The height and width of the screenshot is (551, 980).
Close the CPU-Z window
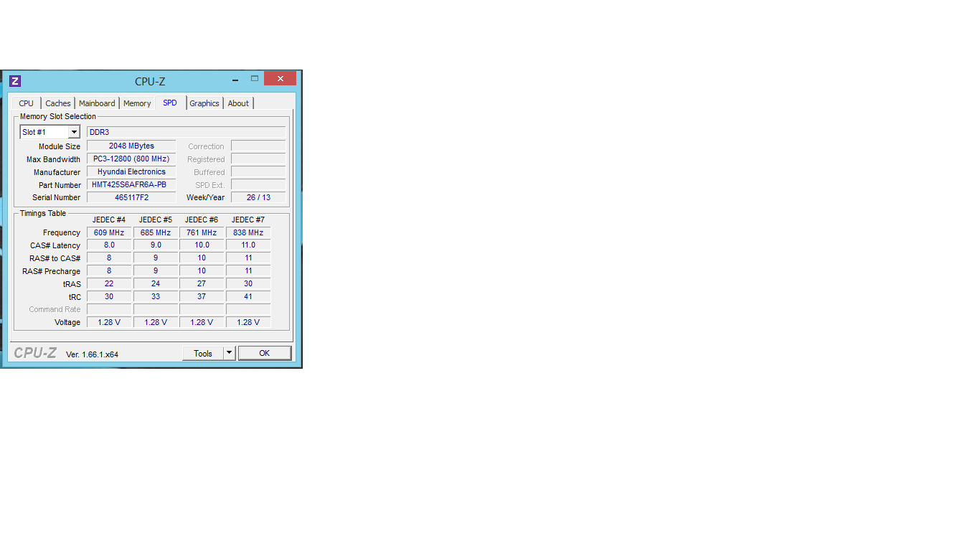(x=280, y=78)
